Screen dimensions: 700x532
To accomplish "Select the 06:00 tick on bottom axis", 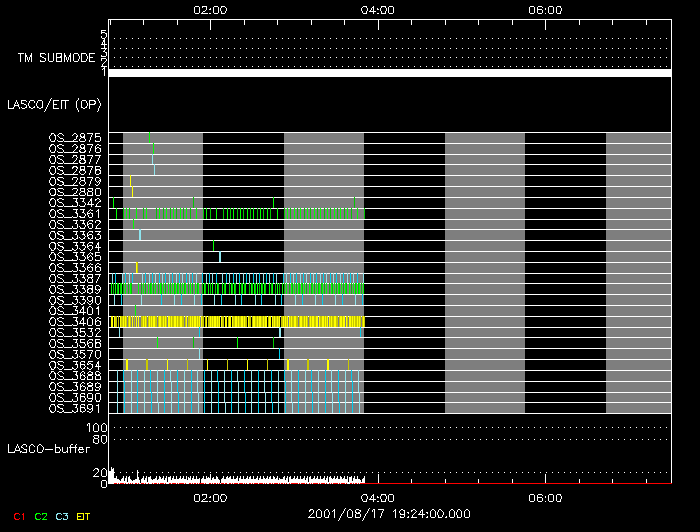I will (544, 497).
